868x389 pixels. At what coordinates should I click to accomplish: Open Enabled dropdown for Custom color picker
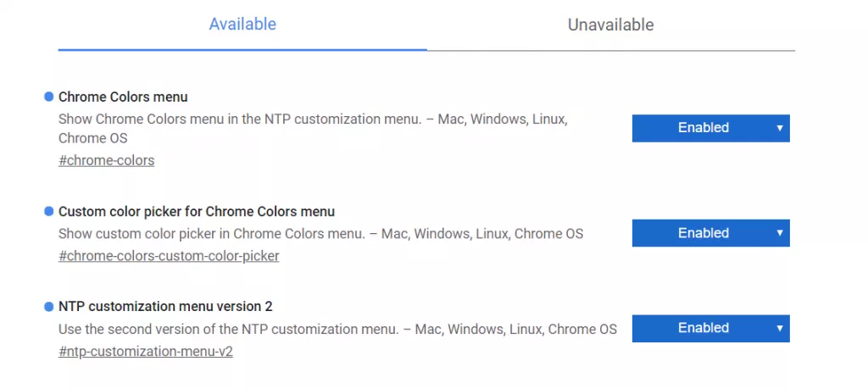[x=704, y=233]
